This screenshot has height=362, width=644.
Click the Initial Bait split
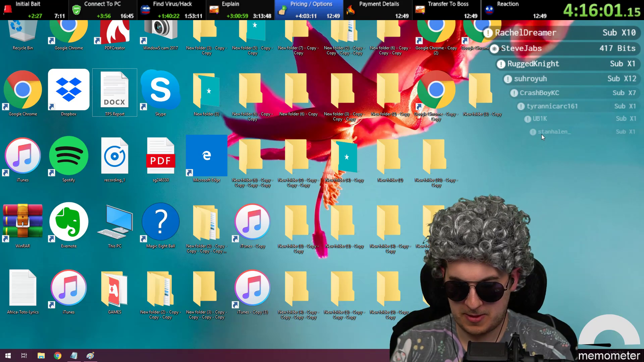34,10
